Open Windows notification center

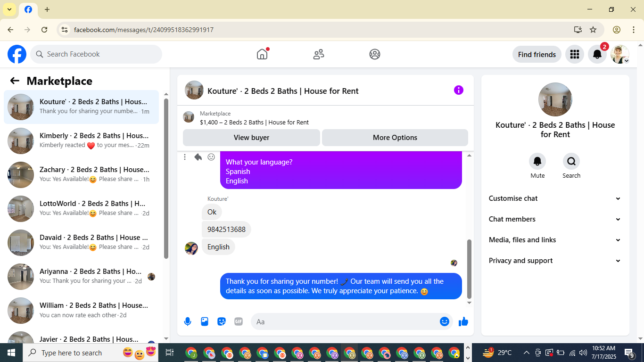(629, 353)
